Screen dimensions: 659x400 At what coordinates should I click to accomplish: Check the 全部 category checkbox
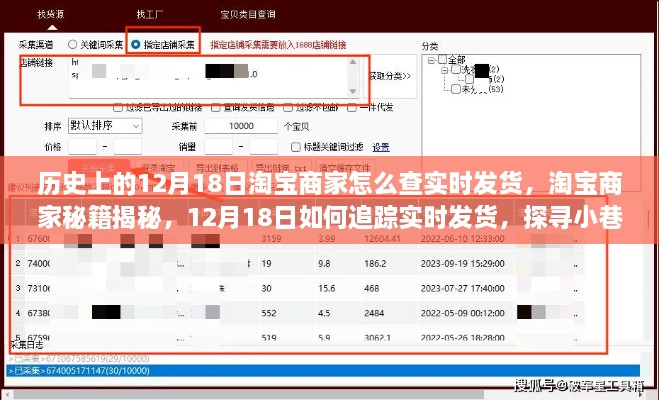[443, 59]
